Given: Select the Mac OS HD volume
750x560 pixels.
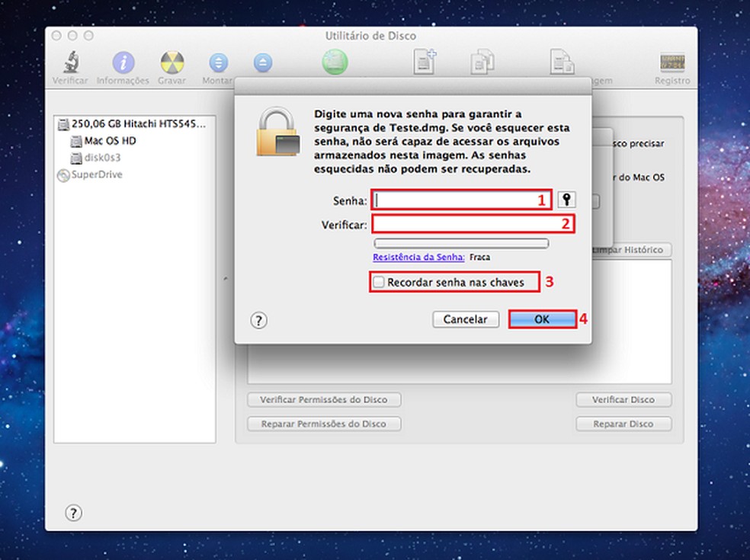Looking at the screenshot, I should (104, 141).
